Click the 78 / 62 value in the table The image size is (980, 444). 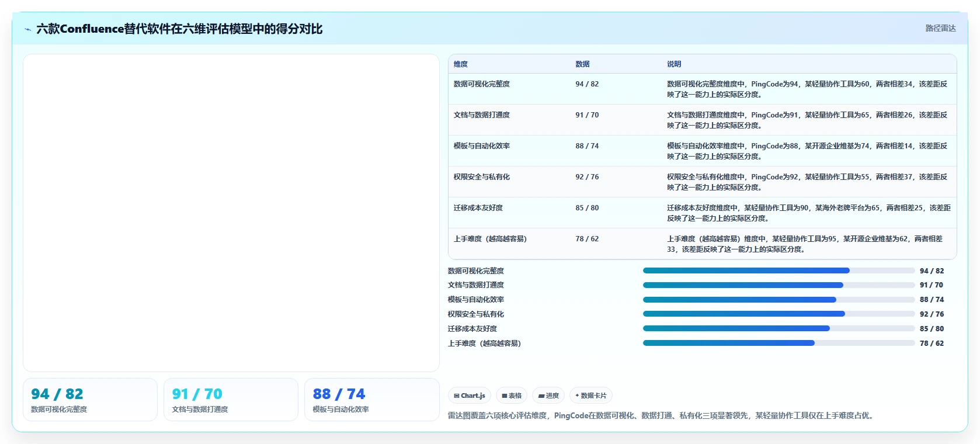587,239
